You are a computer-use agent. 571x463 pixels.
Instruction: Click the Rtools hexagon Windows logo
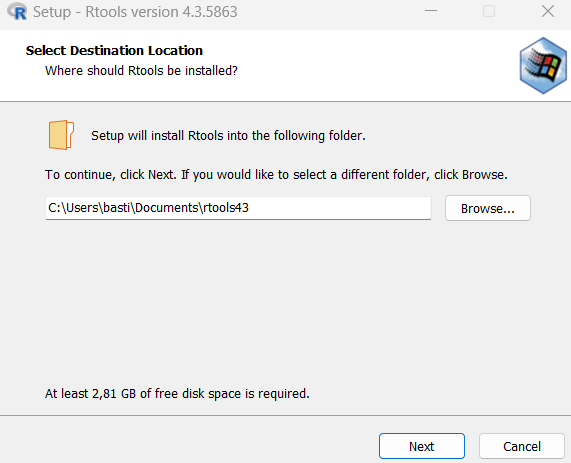coord(543,66)
